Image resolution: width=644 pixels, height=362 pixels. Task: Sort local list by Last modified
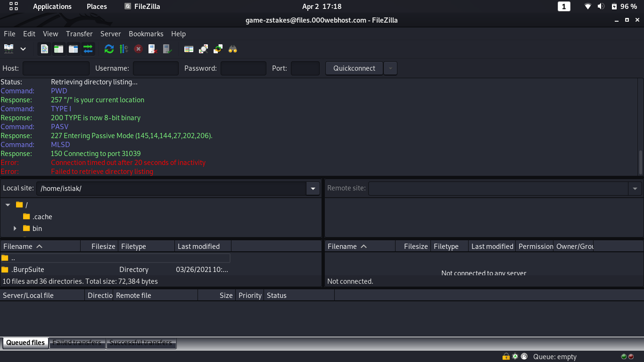[x=203, y=247]
